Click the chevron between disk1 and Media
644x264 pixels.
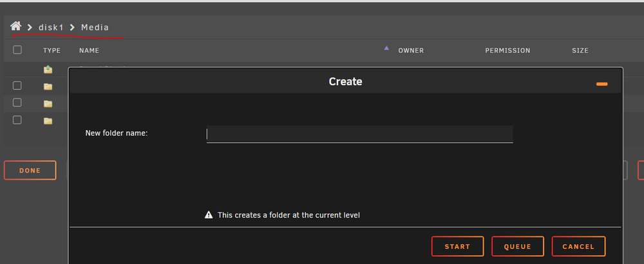click(x=72, y=28)
